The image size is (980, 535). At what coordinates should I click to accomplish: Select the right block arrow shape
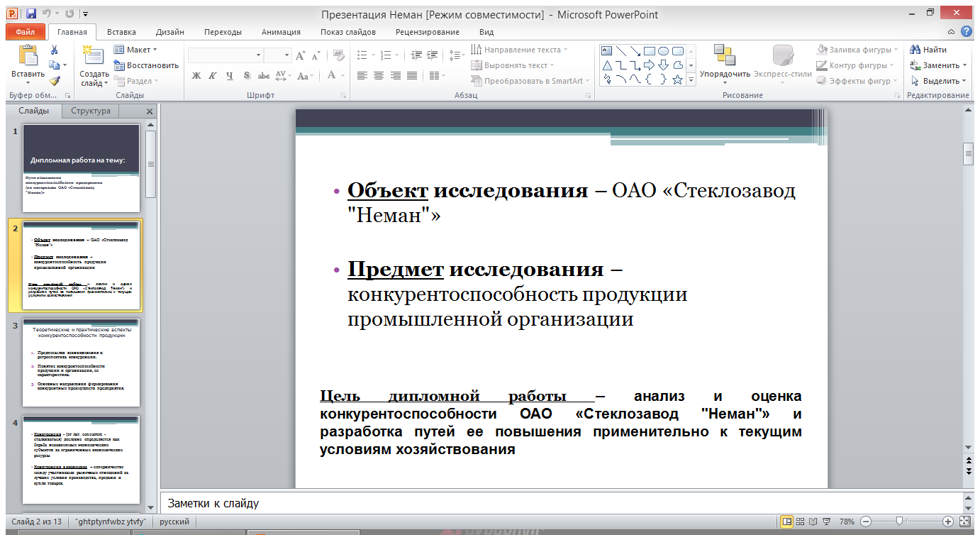pos(649,65)
